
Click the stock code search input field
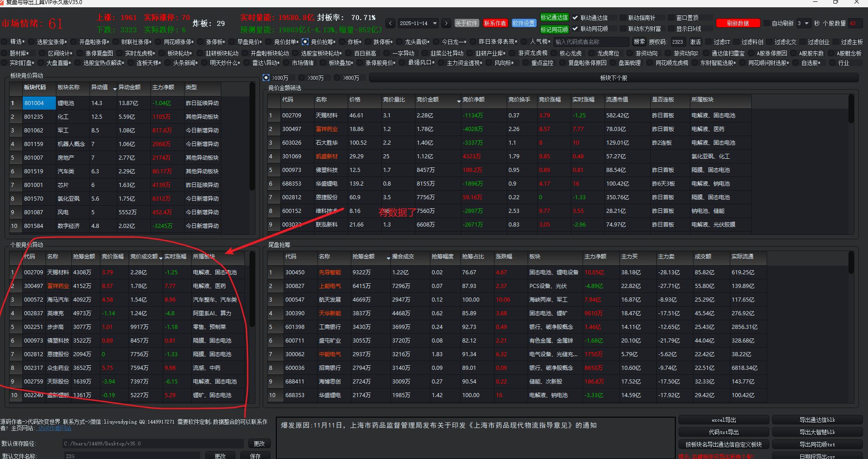(591, 42)
